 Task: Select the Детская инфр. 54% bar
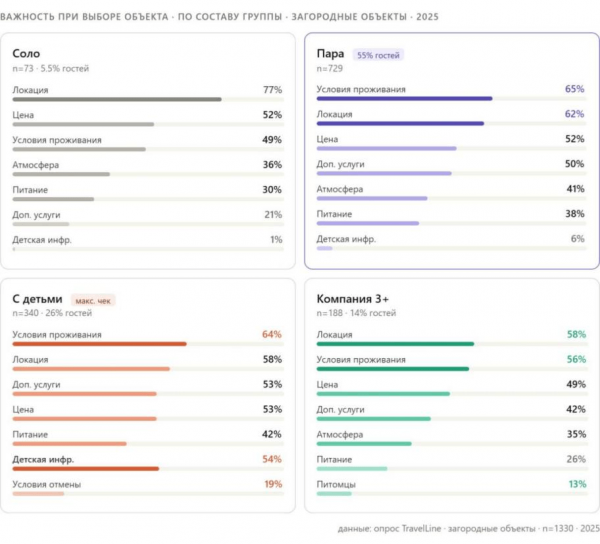click(85, 469)
